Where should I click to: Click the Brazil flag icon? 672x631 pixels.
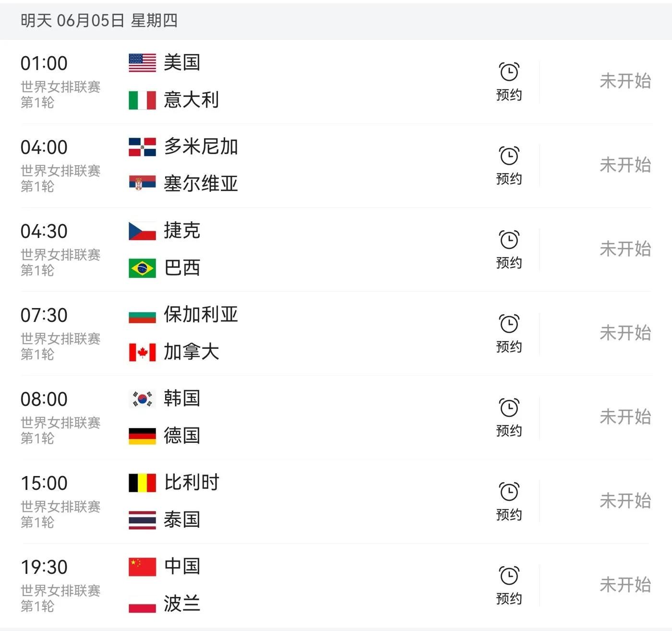click(x=142, y=268)
